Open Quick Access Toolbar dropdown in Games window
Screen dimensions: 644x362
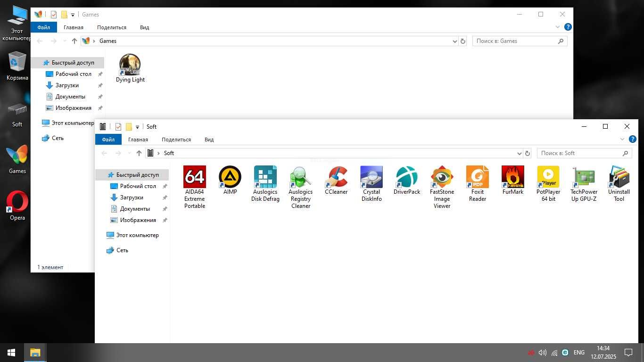point(73,15)
